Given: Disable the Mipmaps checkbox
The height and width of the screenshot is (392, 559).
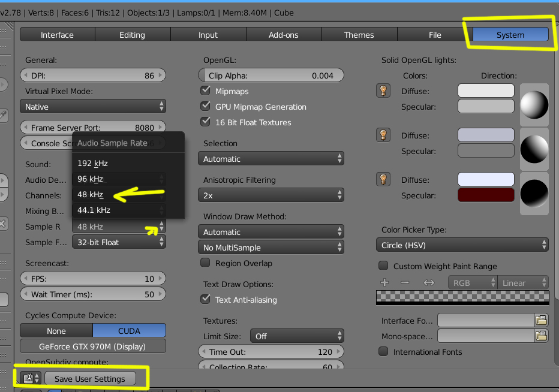Looking at the screenshot, I should [x=205, y=91].
